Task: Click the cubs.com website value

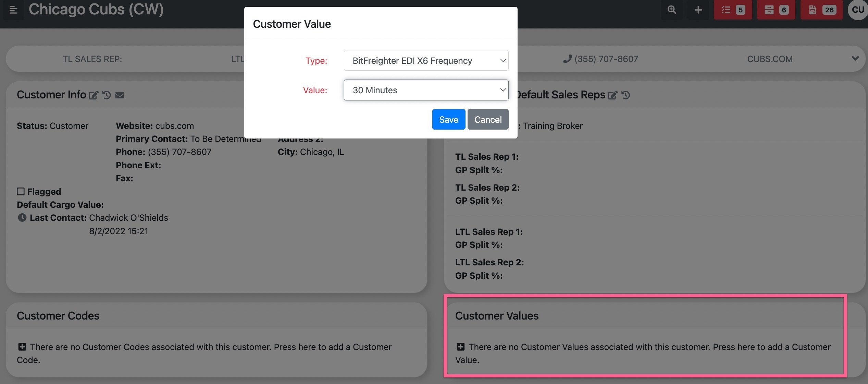Action: click(x=174, y=126)
